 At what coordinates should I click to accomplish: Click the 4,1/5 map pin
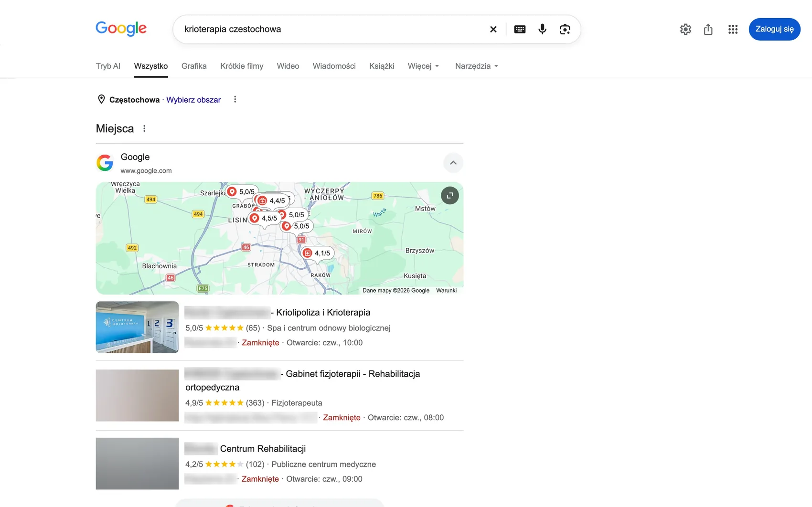[317, 253]
